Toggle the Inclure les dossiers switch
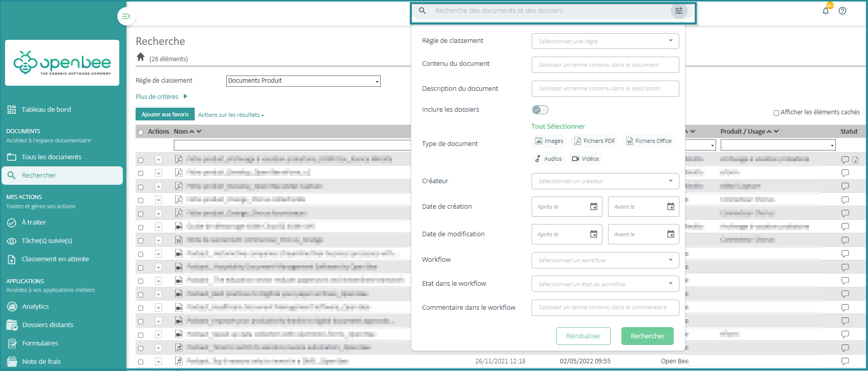Screen dimensions: 868x371 coord(540,110)
